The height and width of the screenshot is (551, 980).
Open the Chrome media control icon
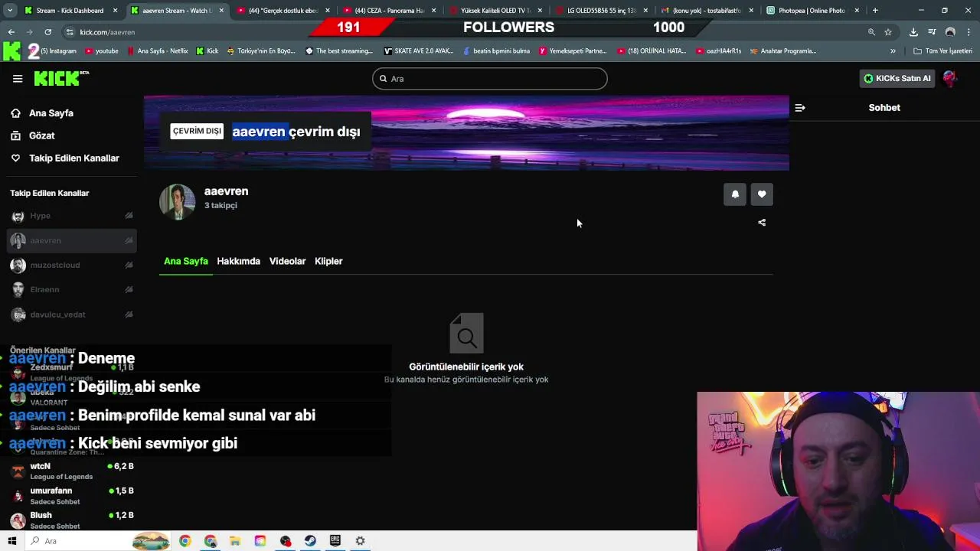[x=932, y=32]
